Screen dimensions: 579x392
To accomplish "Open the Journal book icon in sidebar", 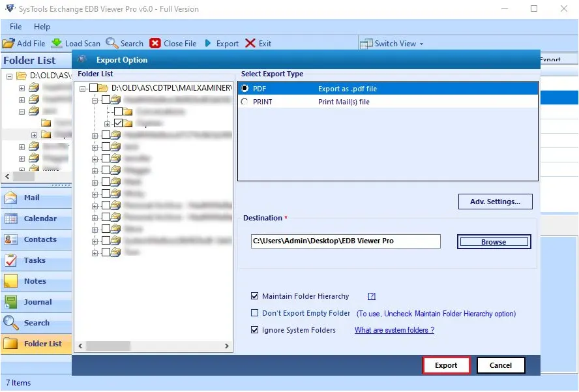I will (10, 302).
